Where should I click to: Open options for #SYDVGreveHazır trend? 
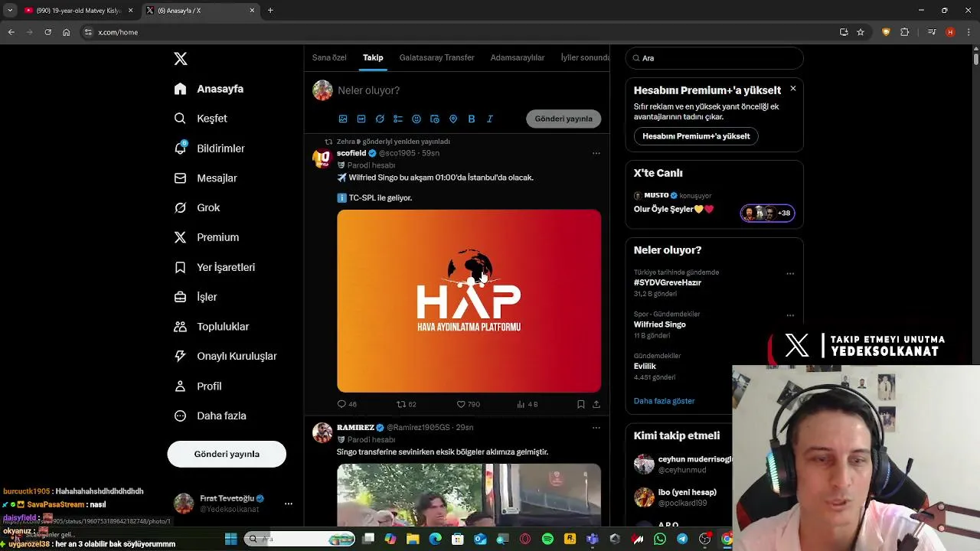[790, 273]
